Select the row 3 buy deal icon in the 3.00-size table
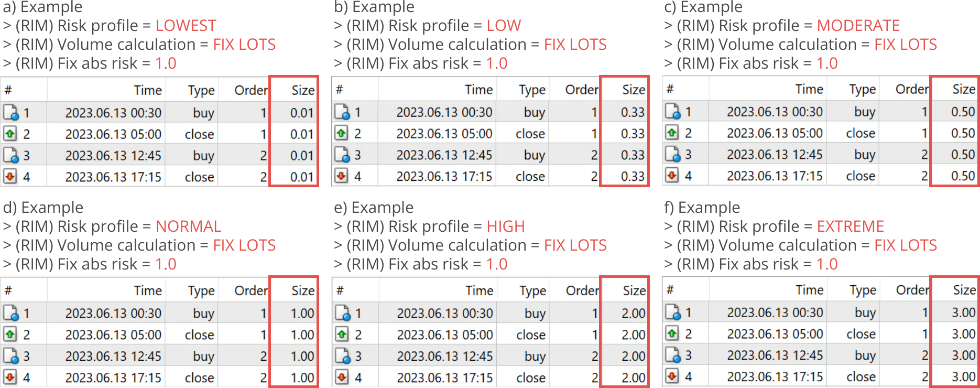 (x=673, y=355)
